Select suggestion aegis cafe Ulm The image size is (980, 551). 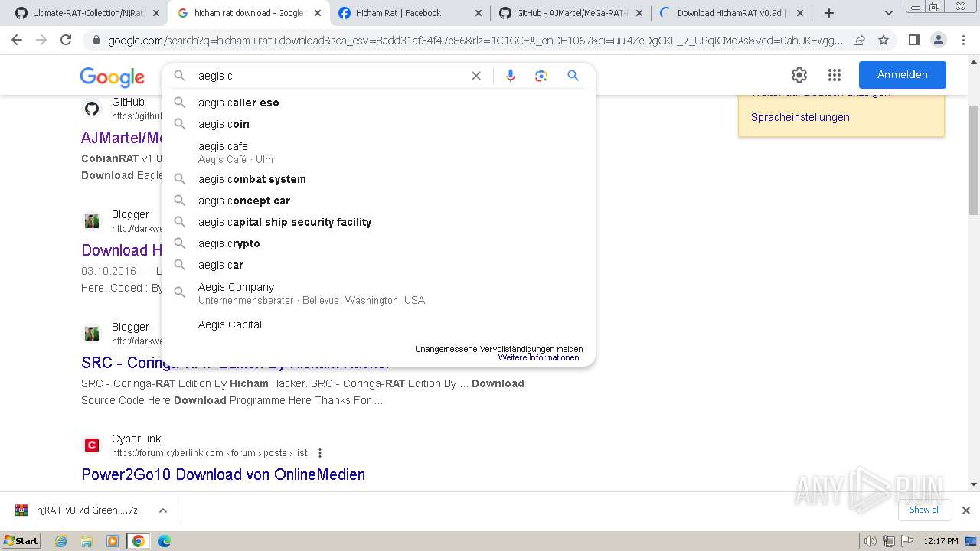point(378,152)
